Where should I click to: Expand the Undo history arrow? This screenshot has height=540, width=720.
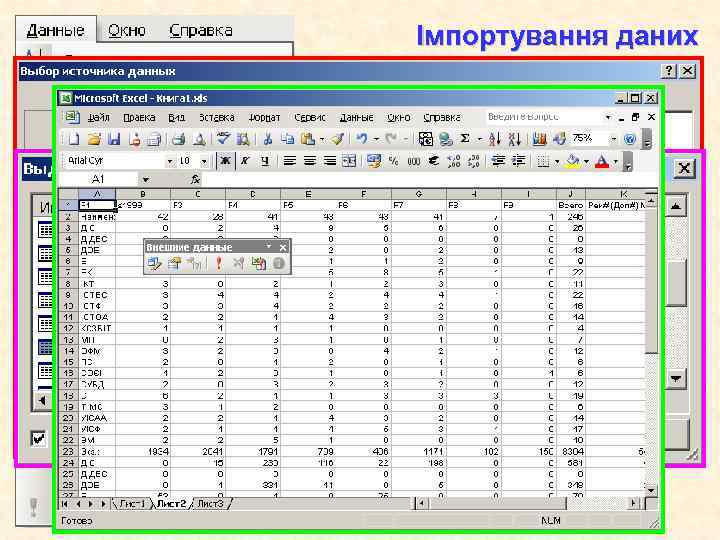coord(376,139)
